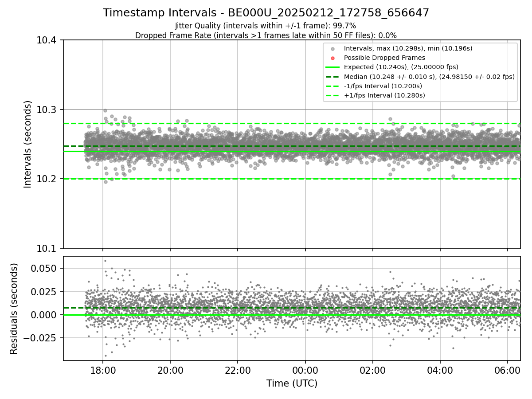Click the 22:00 time tick label
The width and height of the screenshot is (532, 399).
click(x=238, y=370)
